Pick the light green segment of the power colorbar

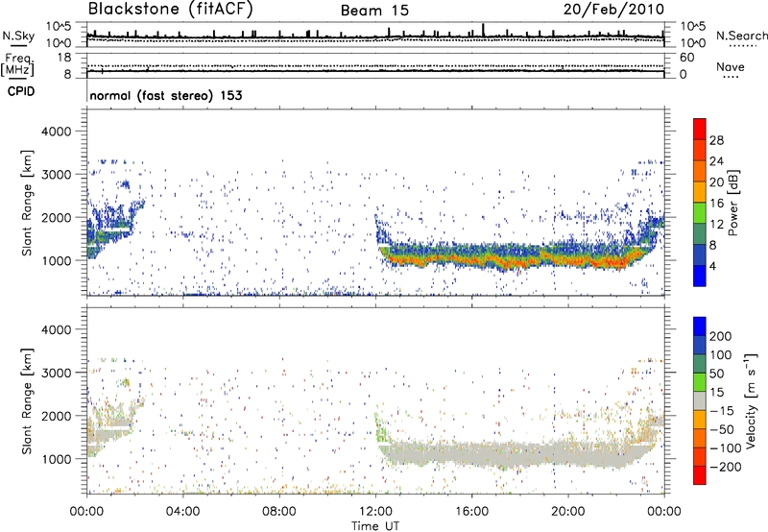(700, 213)
